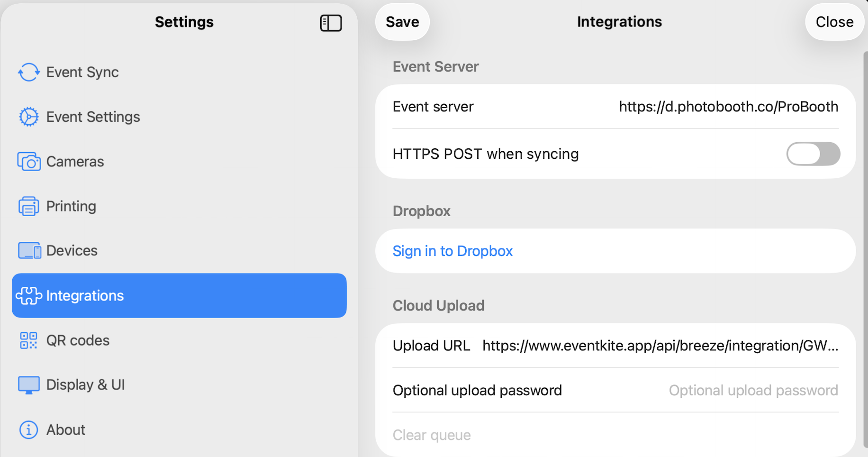This screenshot has height=457, width=868.
Task: Click the Printing printer icon
Action: pyautogui.click(x=29, y=206)
